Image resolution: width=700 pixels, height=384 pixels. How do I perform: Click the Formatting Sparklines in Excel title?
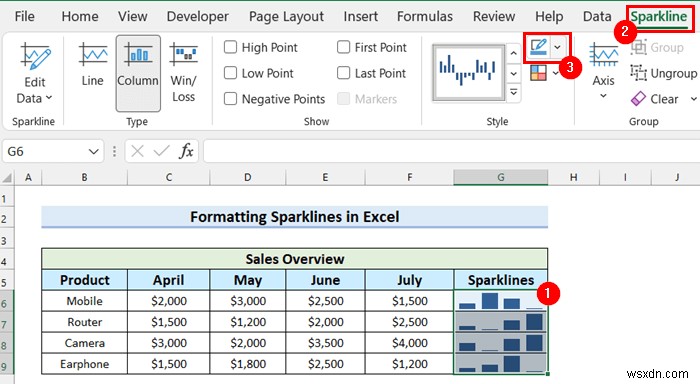[295, 217]
